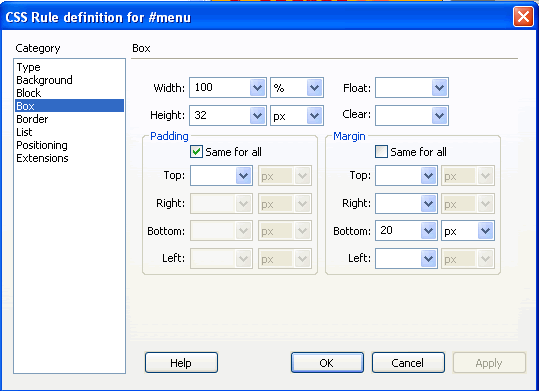Open the Positioning category
Image resolution: width=539 pixels, height=391 pixels.
(42, 145)
